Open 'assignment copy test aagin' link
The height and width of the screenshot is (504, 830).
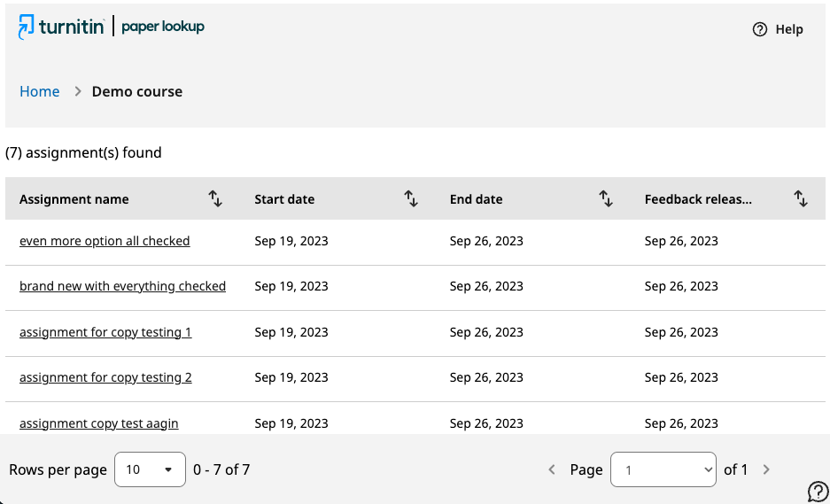point(99,423)
